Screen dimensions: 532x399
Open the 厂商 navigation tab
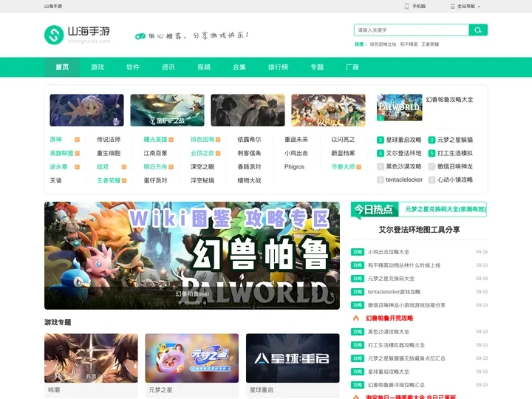point(352,67)
